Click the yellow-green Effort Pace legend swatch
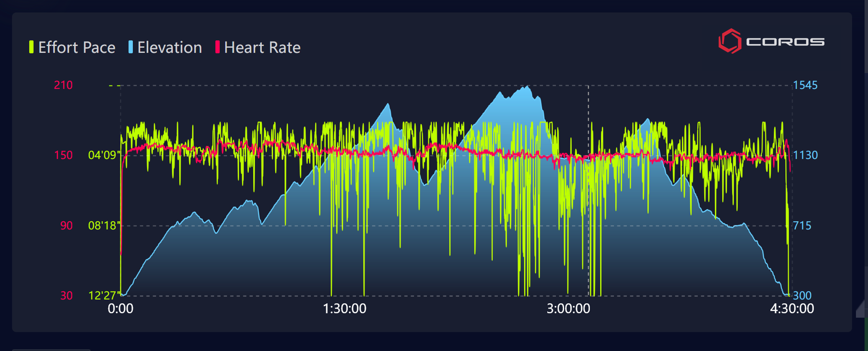868x351 pixels. coord(31,47)
